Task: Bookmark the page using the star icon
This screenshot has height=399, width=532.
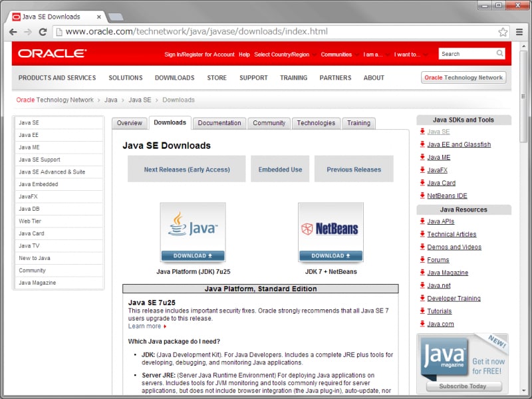Action: (x=503, y=31)
